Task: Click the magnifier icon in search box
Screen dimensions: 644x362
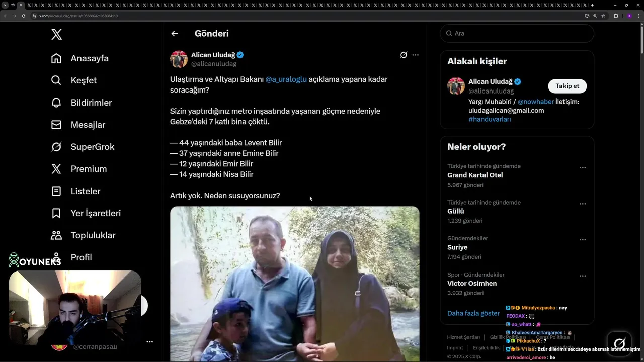Action: click(449, 33)
